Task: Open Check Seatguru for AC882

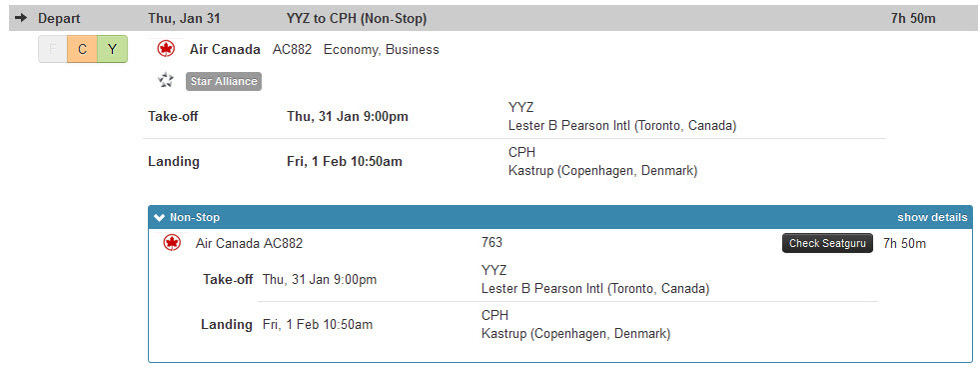Action: click(x=827, y=243)
